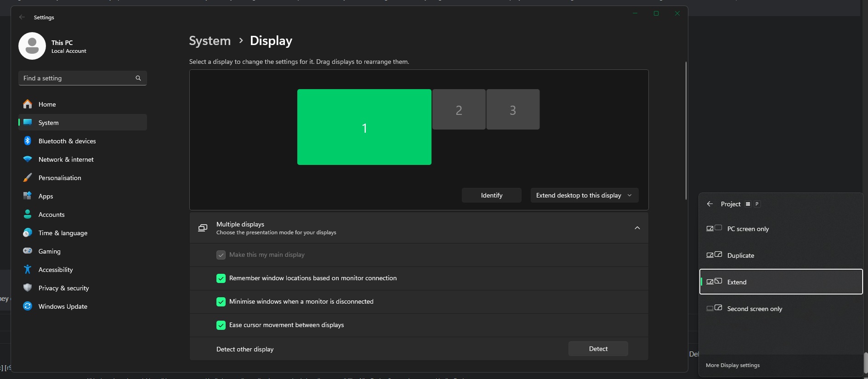
Task: Choose Second screen only mode
Action: pos(781,309)
